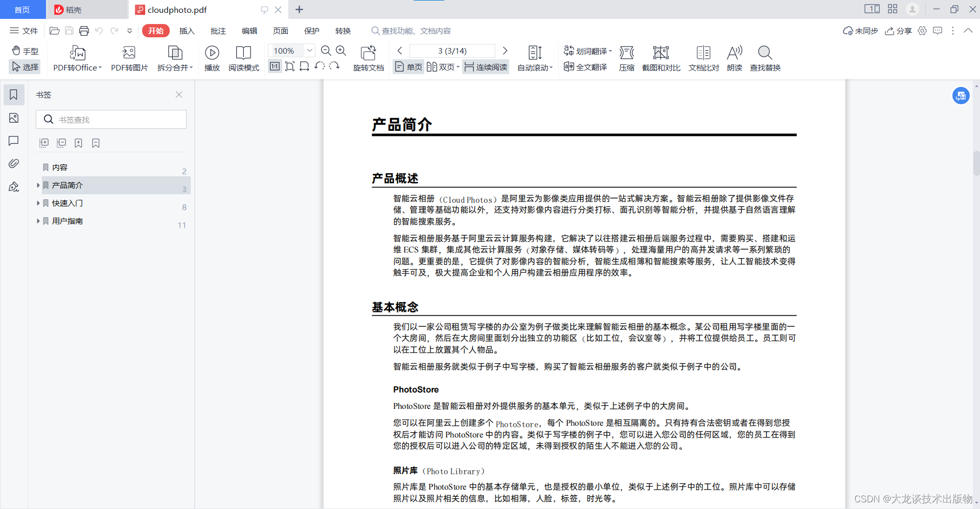Click the 播放 slideshow icon
Viewport: 980px width, 509px height.
click(x=212, y=53)
